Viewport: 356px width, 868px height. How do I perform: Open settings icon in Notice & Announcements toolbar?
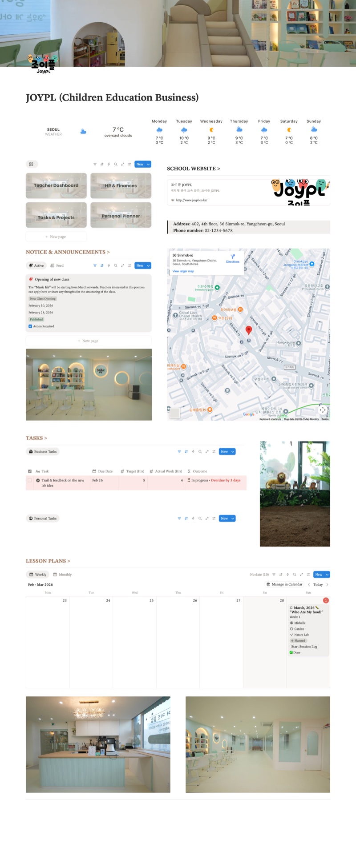tap(129, 265)
